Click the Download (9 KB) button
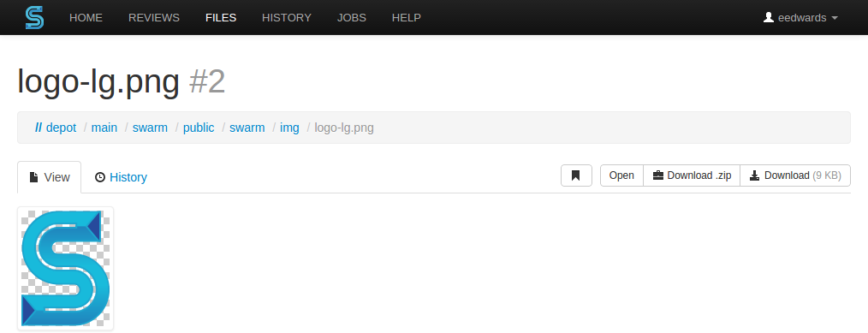 pyautogui.click(x=795, y=175)
